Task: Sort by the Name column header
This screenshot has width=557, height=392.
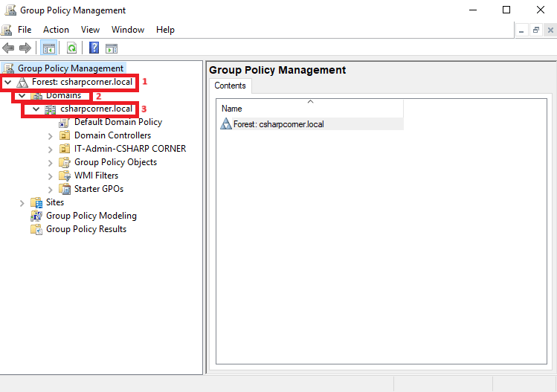Action: (x=310, y=109)
